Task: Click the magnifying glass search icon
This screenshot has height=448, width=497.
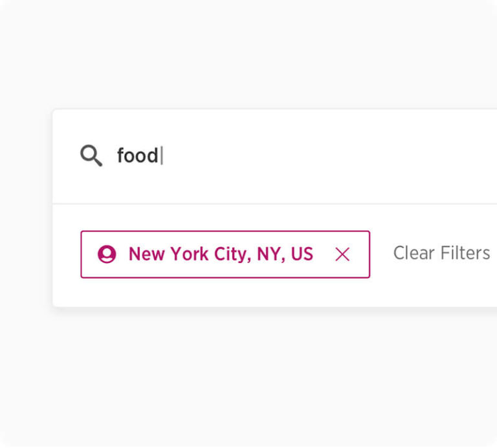Action: tap(91, 156)
